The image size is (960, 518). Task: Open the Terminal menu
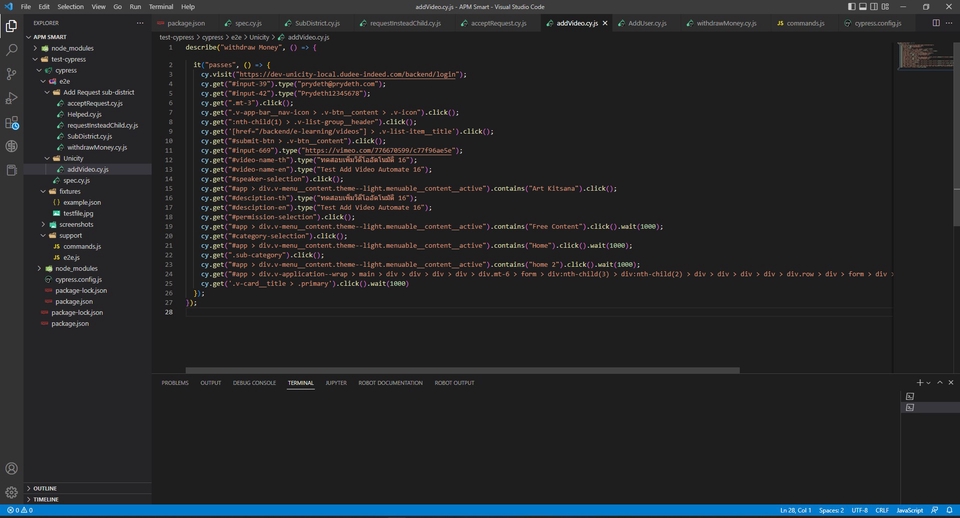tap(160, 7)
